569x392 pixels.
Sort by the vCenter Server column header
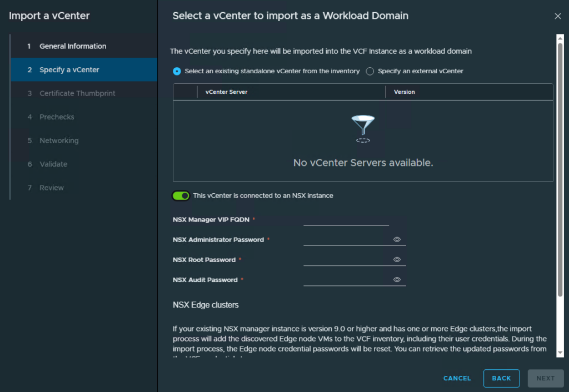pos(227,92)
